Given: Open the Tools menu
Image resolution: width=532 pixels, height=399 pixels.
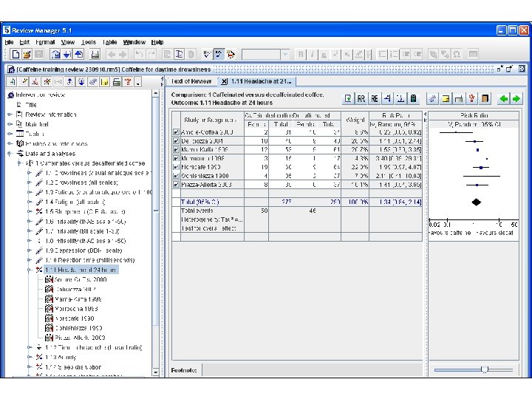Looking at the screenshot, I should (89, 42).
